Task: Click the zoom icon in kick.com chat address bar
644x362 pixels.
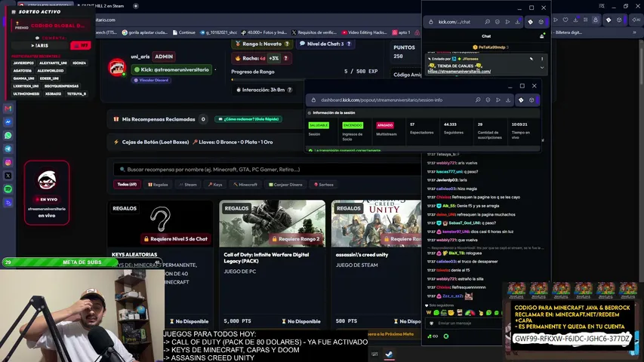Action: pyautogui.click(x=488, y=22)
